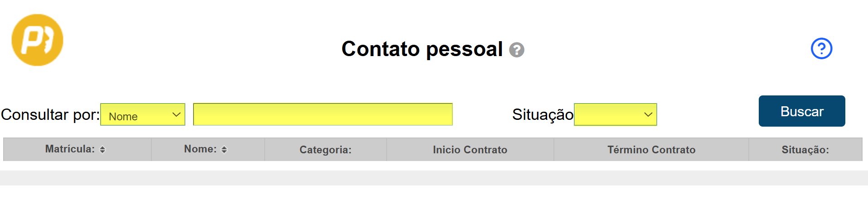
Task: Select the Inicio Contrato column header
Action: (470, 150)
